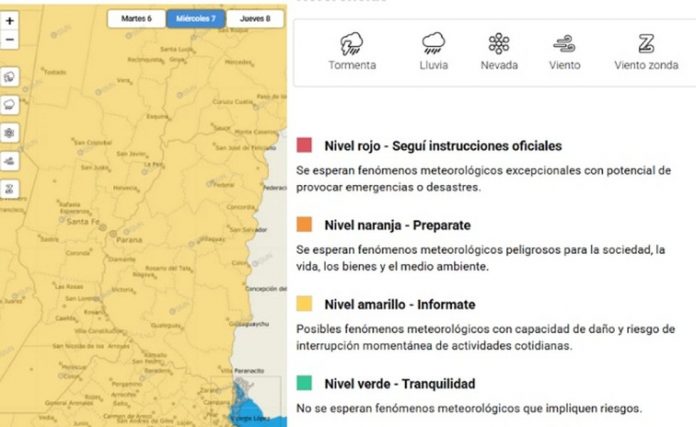Zoom out the map with minus button
Screen dimensions: 696x427
pos(10,40)
